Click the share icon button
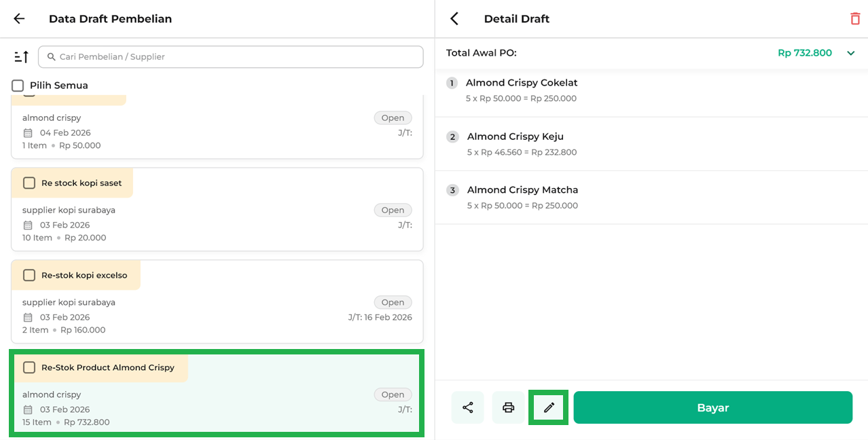The width and height of the screenshot is (868, 440). (467, 407)
